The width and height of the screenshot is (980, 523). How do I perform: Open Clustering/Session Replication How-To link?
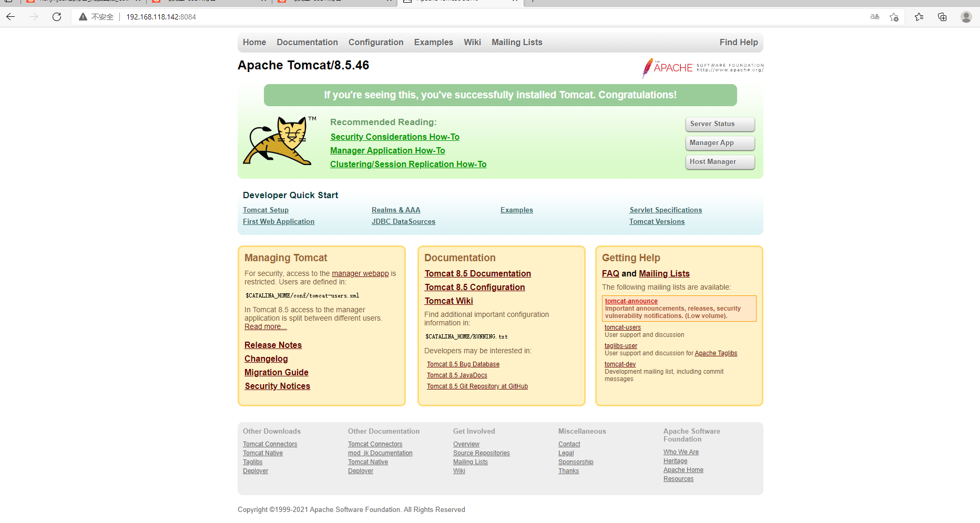(x=409, y=164)
